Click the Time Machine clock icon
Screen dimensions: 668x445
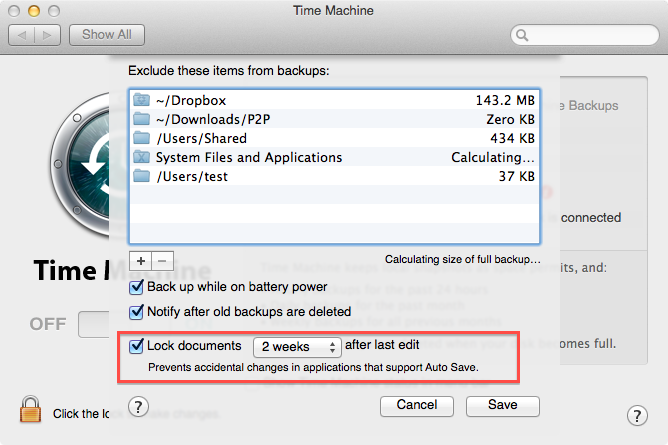click(81, 164)
